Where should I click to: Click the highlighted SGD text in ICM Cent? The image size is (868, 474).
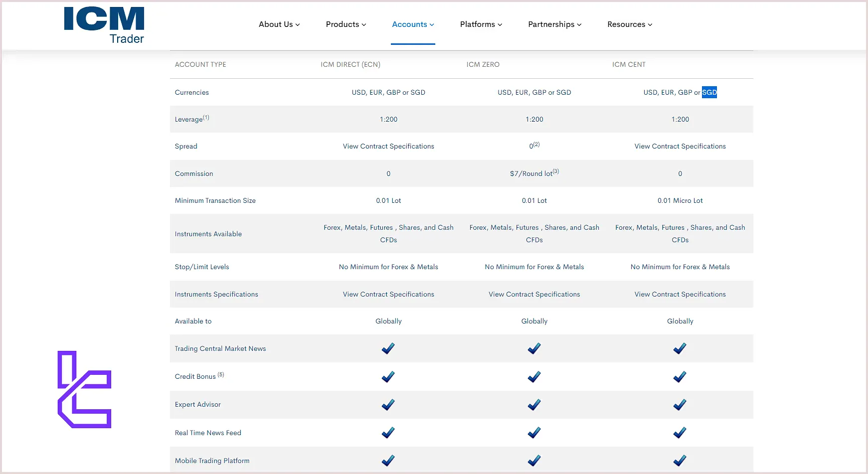pyautogui.click(x=709, y=92)
